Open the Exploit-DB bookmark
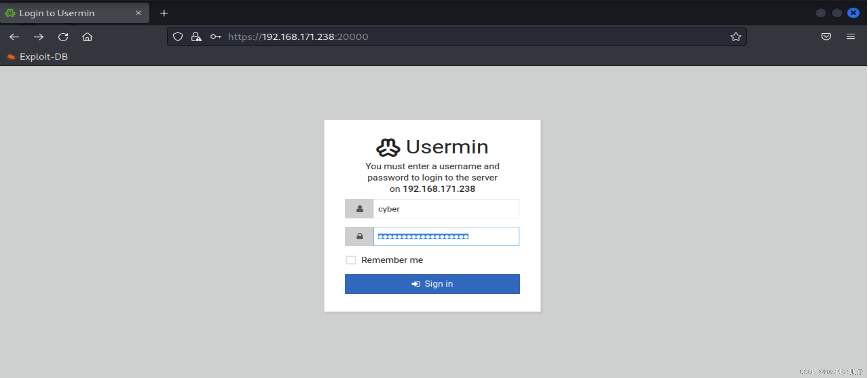 [37, 56]
